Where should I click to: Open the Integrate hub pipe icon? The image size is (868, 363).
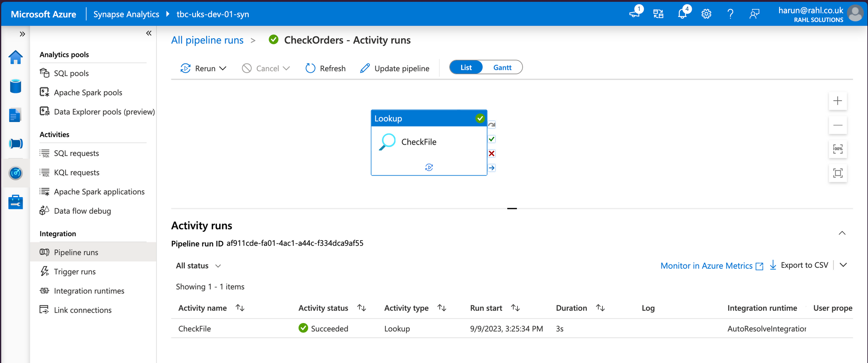coord(16,144)
